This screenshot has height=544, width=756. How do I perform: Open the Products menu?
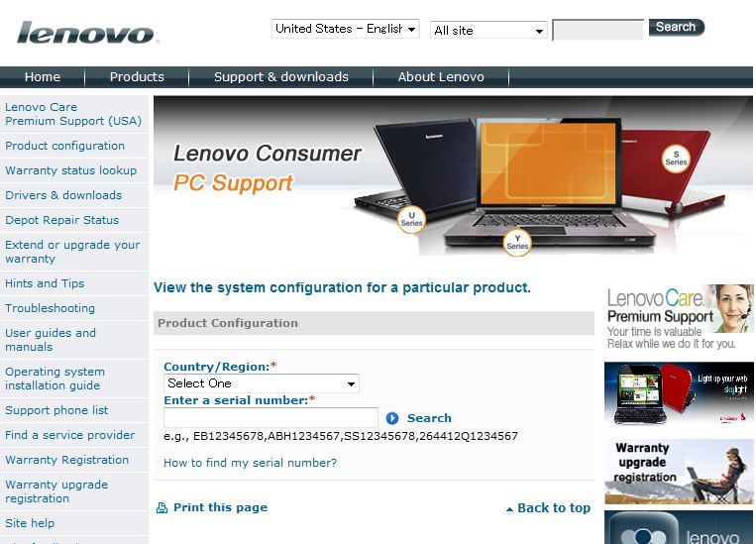click(137, 77)
